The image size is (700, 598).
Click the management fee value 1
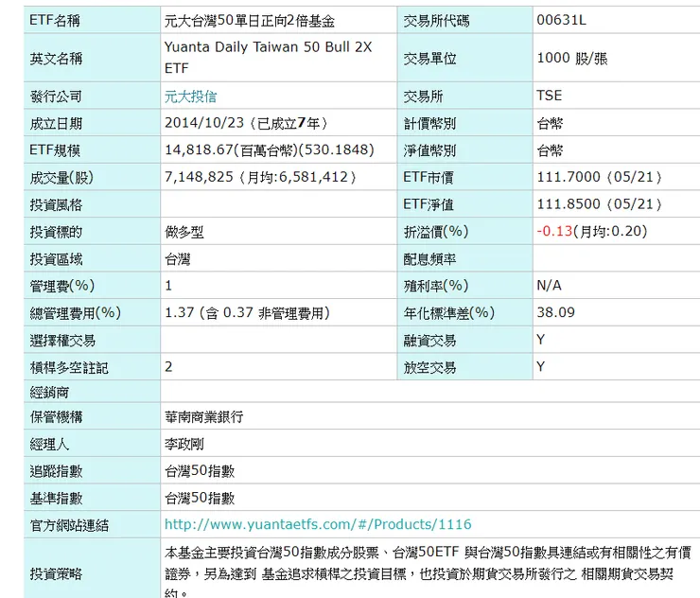[x=168, y=285]
